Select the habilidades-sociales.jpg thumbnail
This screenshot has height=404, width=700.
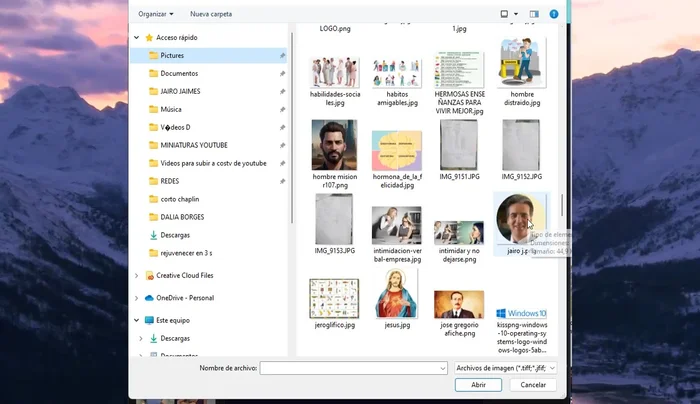pos(335,72)
